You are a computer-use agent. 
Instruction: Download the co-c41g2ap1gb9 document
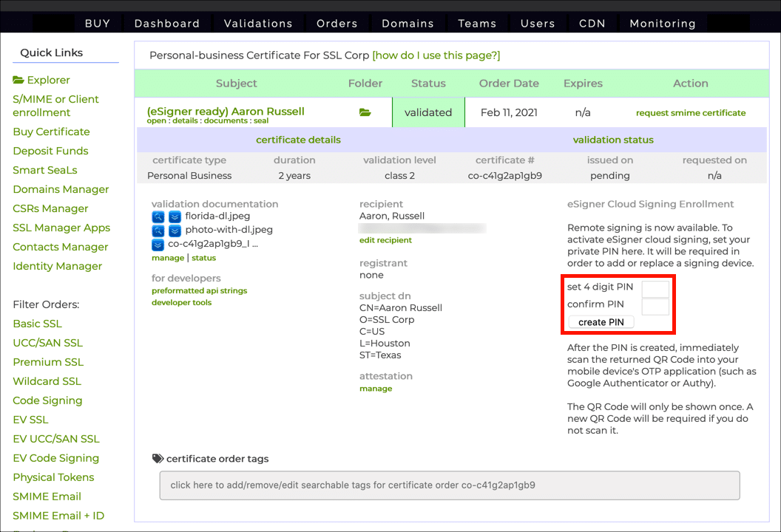(x=158, y=244)
